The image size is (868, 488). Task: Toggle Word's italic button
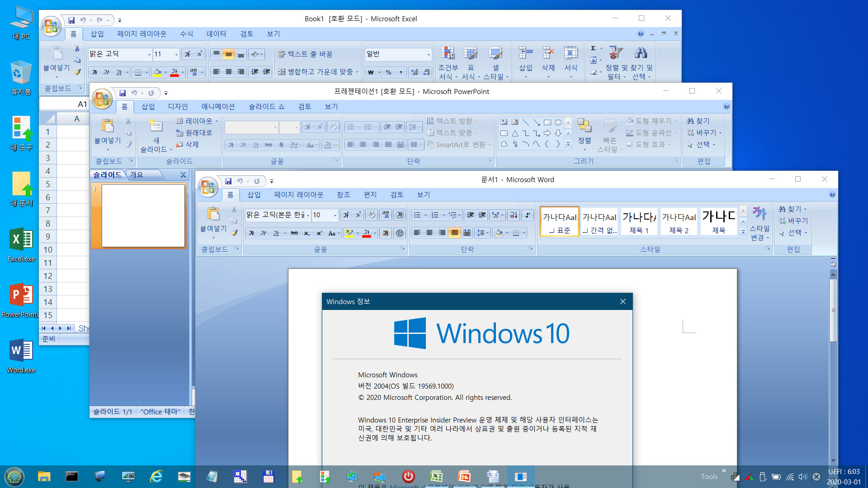[x=263, y=233]
